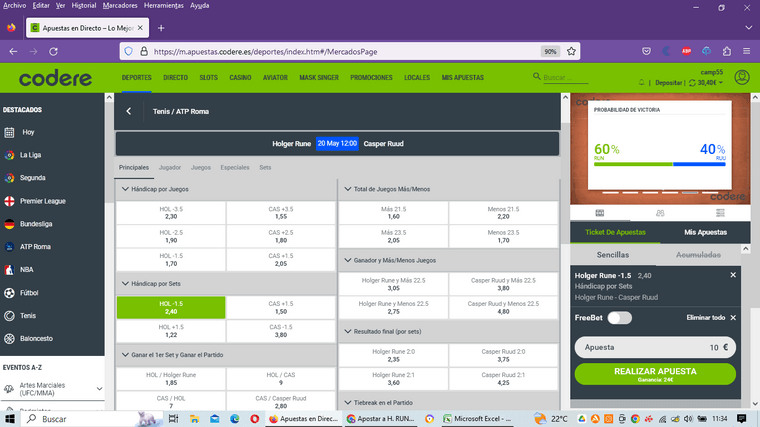
Task: Open the Mis Apuestas tab in the ticket panel
Action: click(x=705, y=232)
